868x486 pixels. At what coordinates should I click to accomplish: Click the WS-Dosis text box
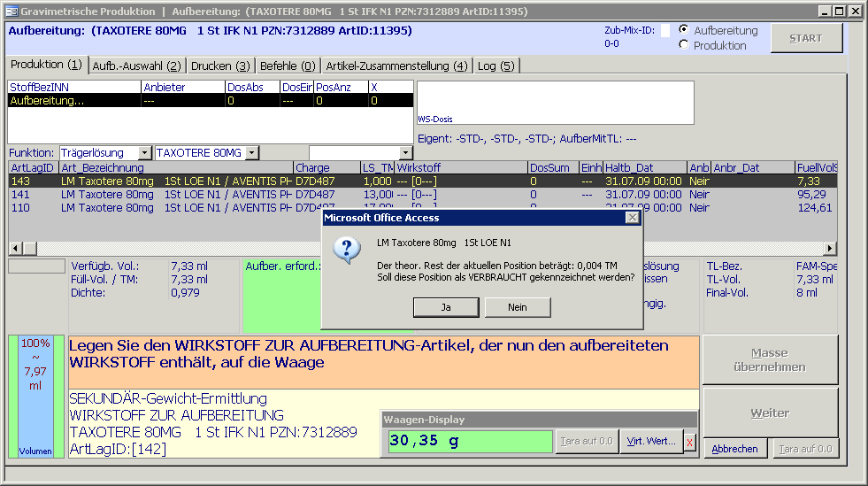[x=556, y=103]
